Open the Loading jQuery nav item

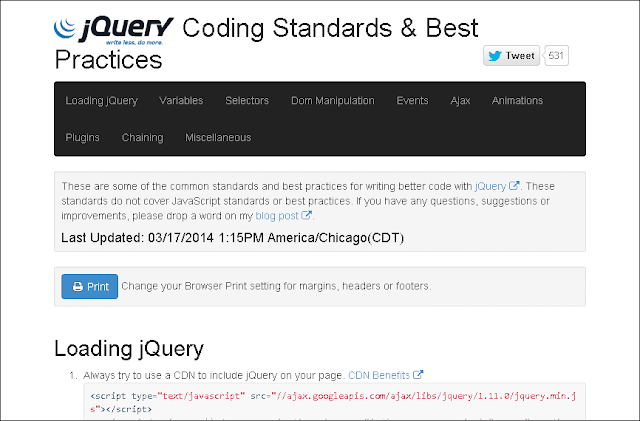pos(102,100)
